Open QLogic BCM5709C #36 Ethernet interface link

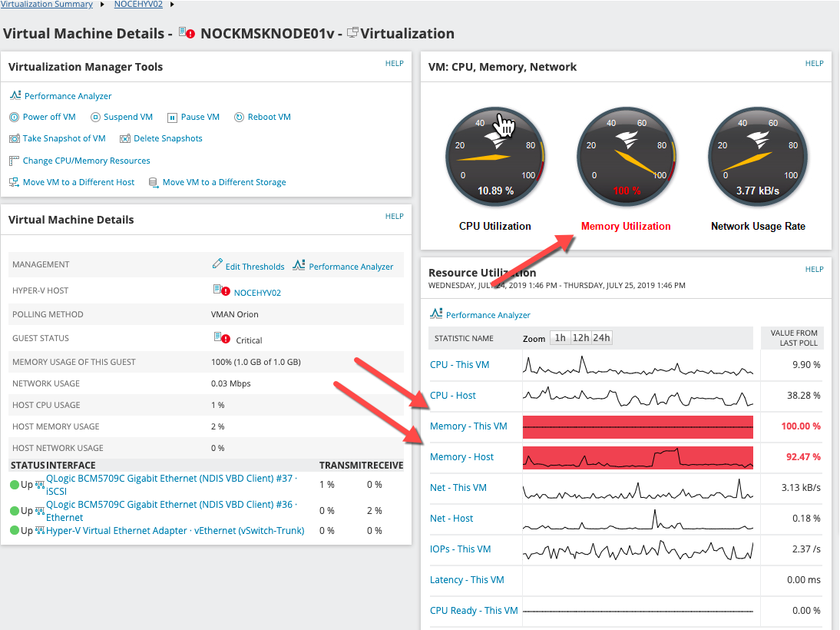171,511
